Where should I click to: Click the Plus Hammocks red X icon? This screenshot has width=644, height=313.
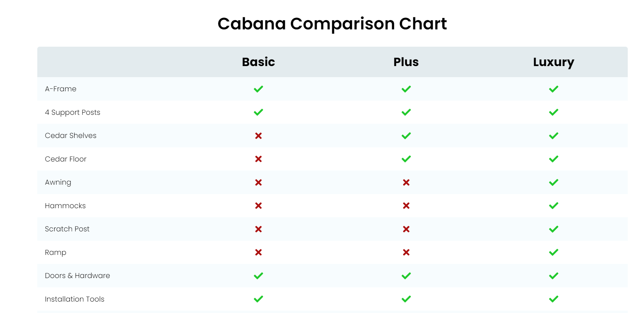click(406, 205)
